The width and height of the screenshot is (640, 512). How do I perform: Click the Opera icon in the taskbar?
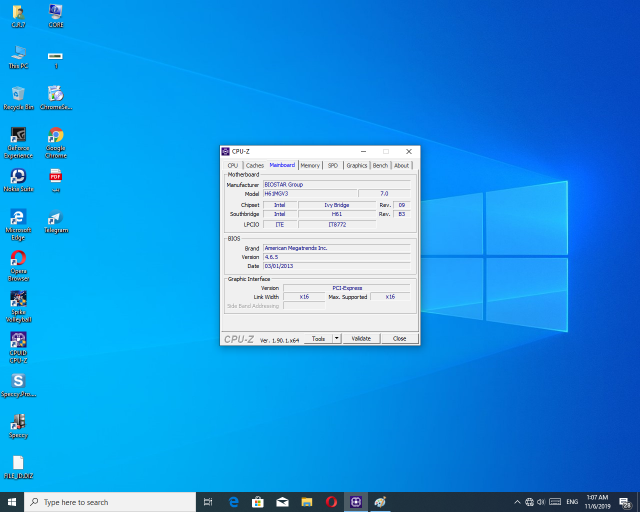pos(331,502)
